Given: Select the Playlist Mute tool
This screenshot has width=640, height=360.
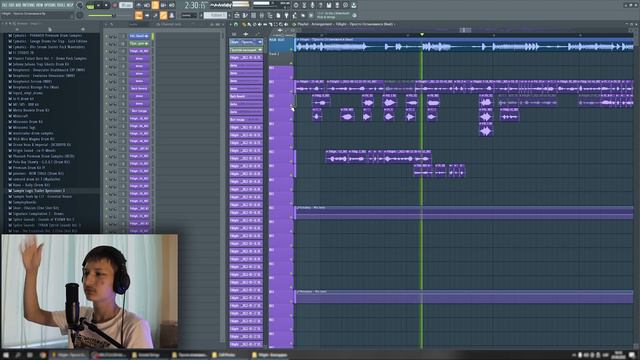Looking at the screenshot, I should pos(260,25).
